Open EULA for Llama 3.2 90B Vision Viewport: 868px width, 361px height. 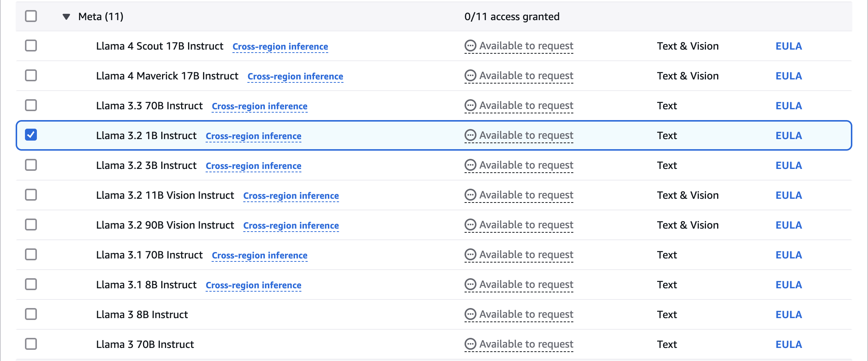(789, 225)
